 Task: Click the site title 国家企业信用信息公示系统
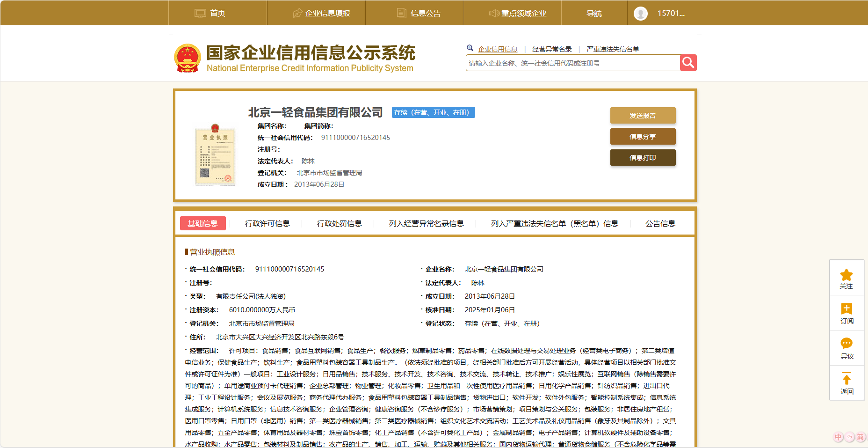[x=311, y=52]
